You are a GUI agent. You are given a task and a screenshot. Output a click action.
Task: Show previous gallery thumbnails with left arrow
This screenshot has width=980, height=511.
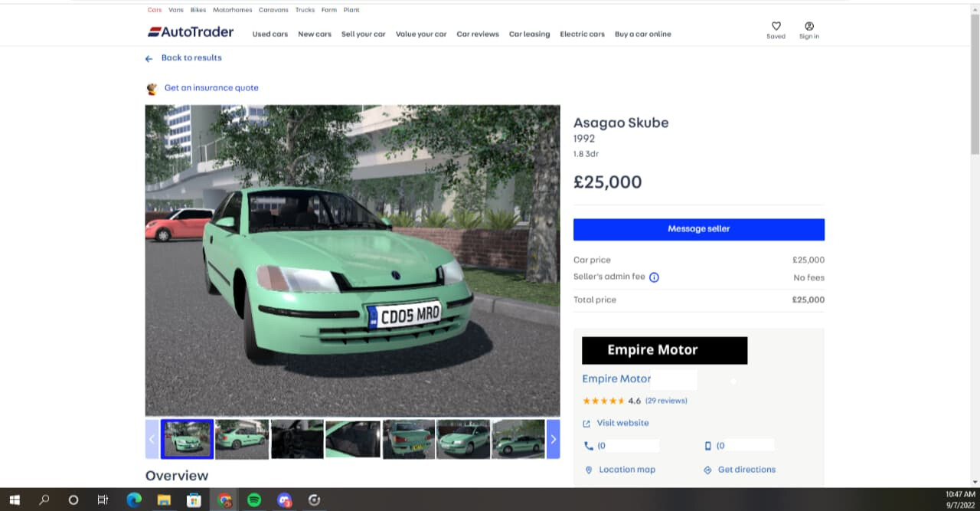152,439
